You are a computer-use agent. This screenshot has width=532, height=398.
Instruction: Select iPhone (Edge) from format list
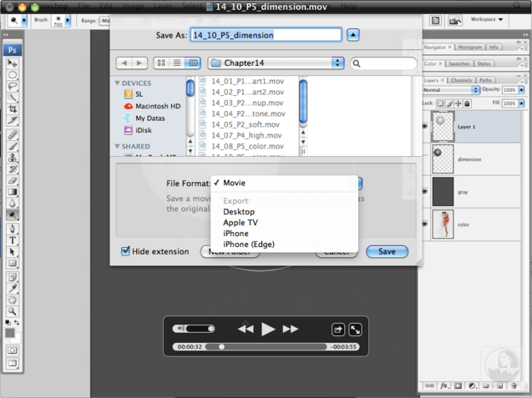(249, 244)
